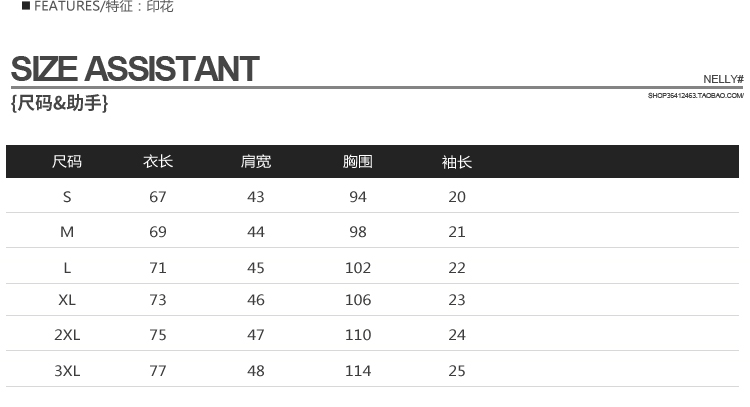Select the 衣长 column header

click(x=158, y=162)
